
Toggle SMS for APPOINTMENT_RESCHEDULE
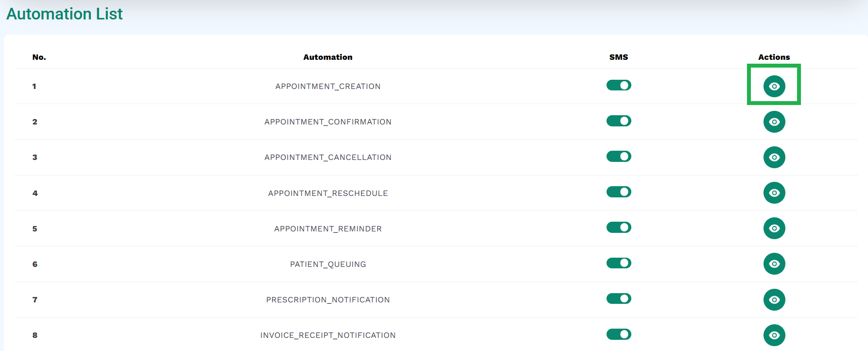click(x=619, y=192)
